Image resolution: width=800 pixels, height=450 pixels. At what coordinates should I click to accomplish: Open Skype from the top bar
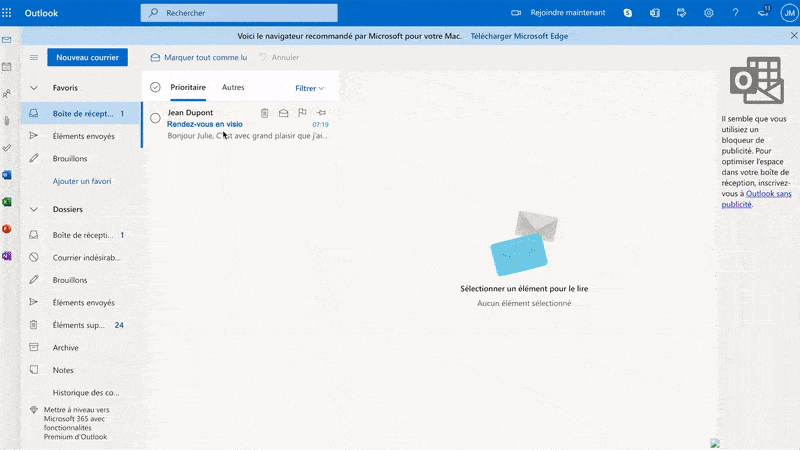tap(628, 13)
